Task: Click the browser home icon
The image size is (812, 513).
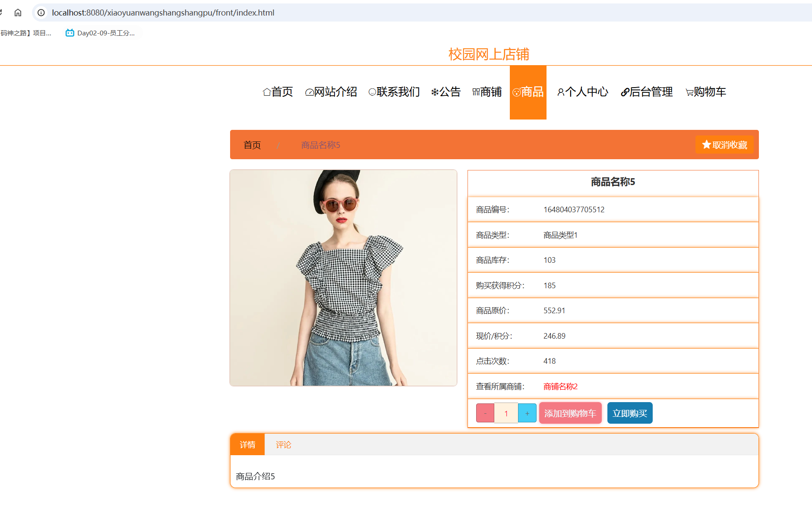Action: [x=18, y=13]
